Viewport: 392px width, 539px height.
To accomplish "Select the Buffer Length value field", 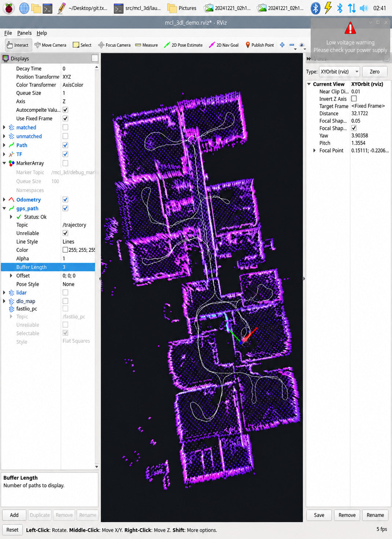I will click(x=78, y=267).
